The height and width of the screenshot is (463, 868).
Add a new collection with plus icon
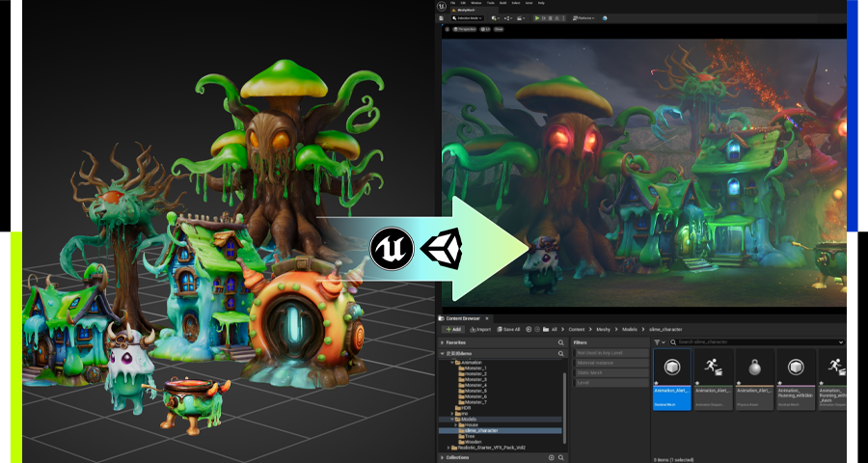[x=552, y=457]
